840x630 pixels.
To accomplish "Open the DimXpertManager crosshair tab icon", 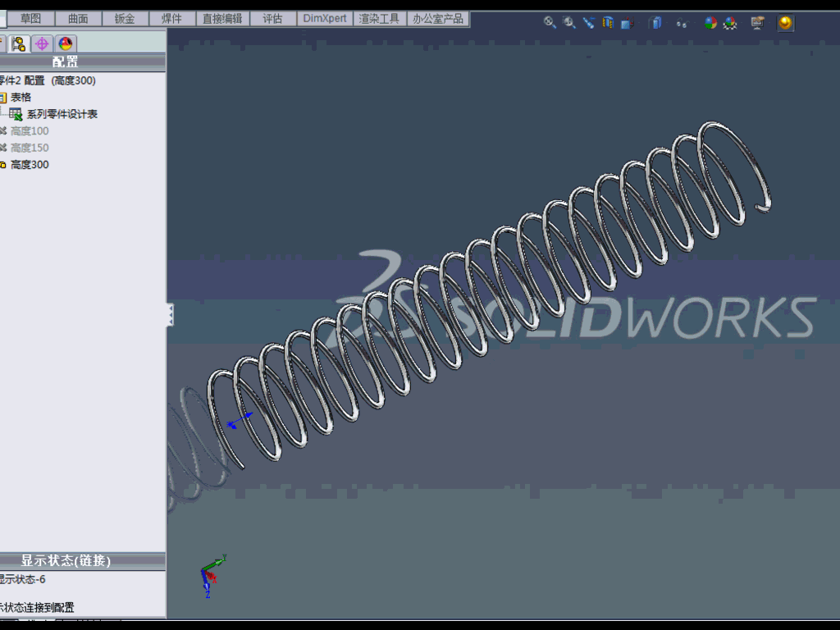I will click(x=42, y=43).
